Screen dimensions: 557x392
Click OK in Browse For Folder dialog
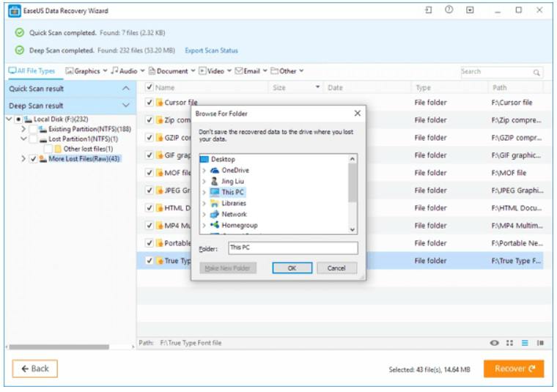pyautogui.click(x=292, y=268)
